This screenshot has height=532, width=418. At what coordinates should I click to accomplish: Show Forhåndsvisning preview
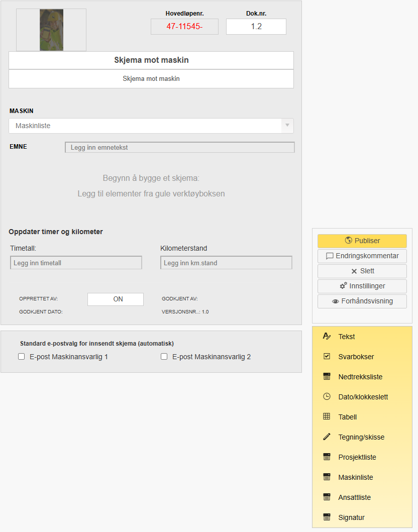(362, 301)
